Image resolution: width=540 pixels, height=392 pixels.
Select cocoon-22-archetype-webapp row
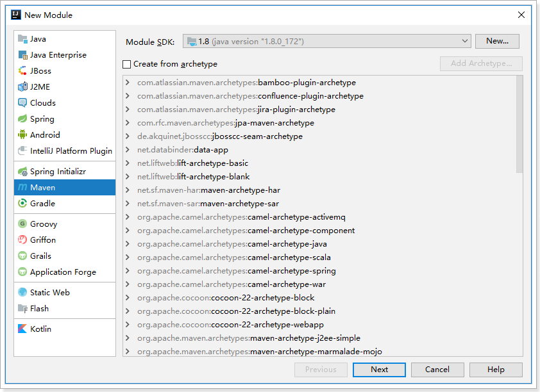(x=319, y=325)
